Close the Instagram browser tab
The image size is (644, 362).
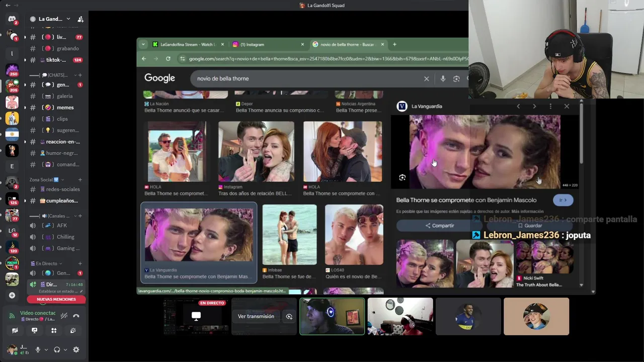point(302,44)
